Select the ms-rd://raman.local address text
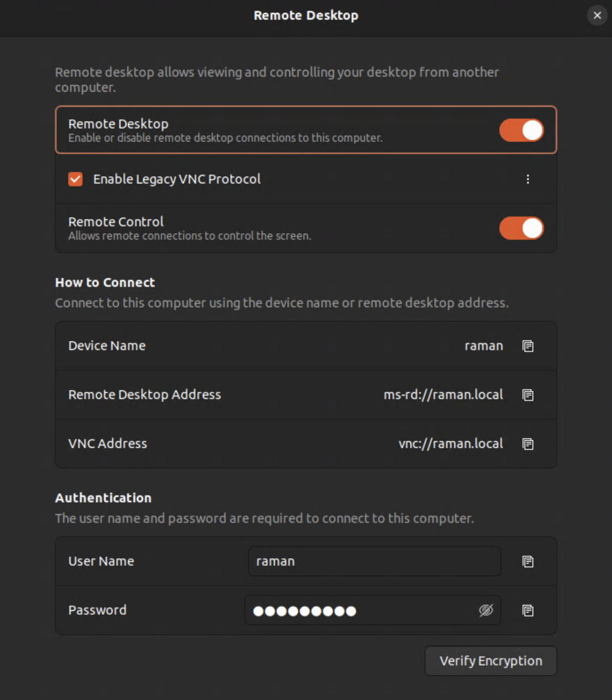The width and height of the screenshot is (612, 700). [443, 395]
